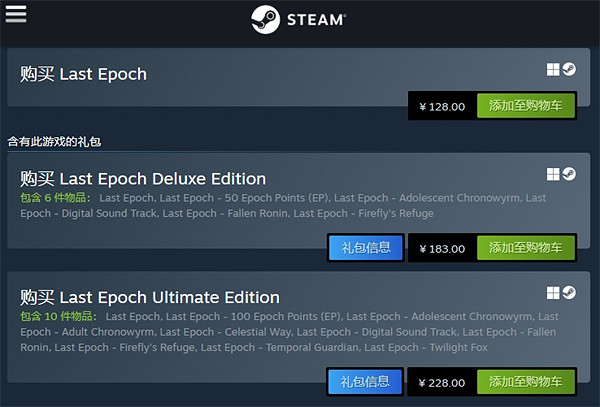The height and width of the screenshot is (407, 600).
Task: Click the 包含 6 件物品 text
Action: pos(56,198)
